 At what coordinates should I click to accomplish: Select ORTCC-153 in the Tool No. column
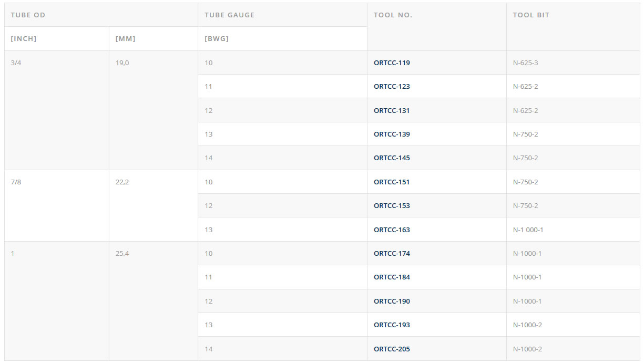pyautogui.click(x=392, y=206)
